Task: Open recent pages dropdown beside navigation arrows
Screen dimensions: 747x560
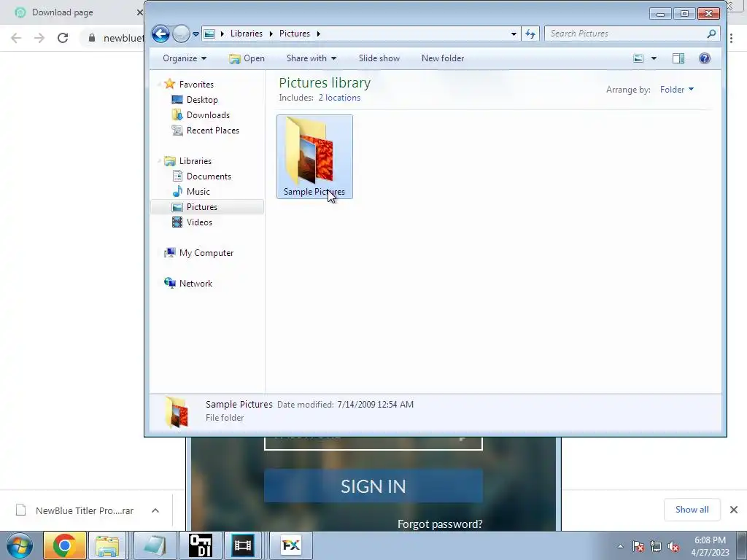Action: click(x=196, y=34)
